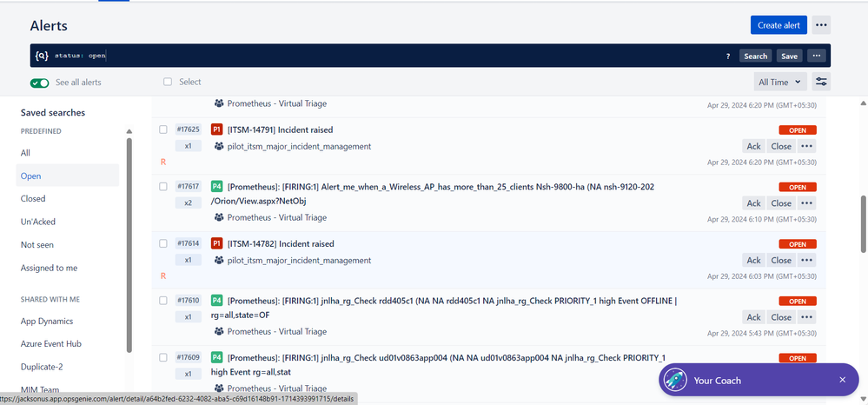Toggle the See all alerts switch
This screenshot has width=868, height=405.
pos(40,83)
